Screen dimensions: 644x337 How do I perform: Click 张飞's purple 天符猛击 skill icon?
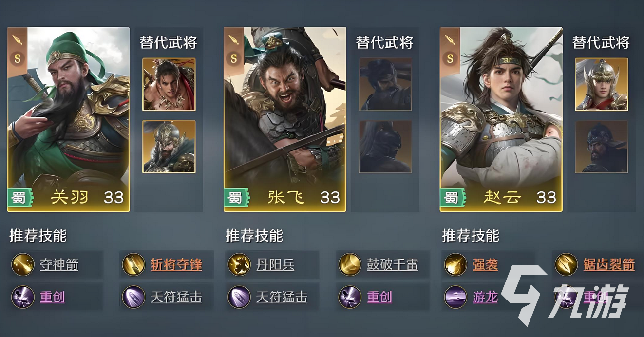[239, 297]
